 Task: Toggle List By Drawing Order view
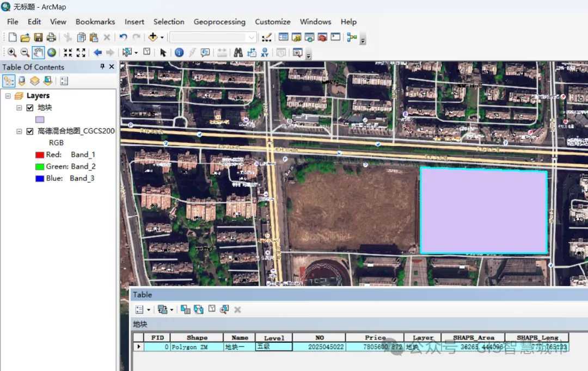pos(9,81)
